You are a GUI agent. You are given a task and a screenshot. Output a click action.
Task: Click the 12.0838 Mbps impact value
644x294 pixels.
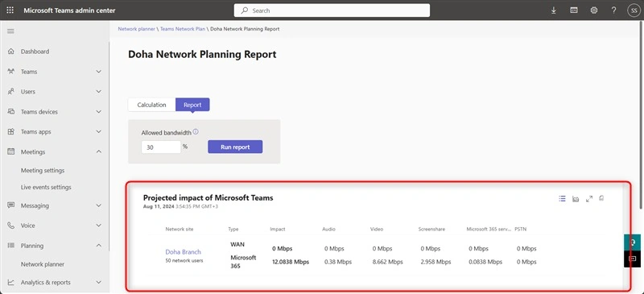click(291, 262)
